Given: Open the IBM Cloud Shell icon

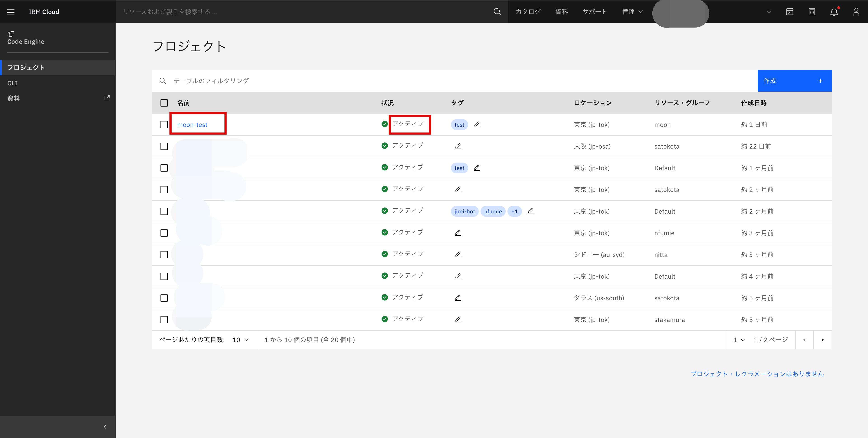Looking at the screenshot, I should [x=790, y=12].
